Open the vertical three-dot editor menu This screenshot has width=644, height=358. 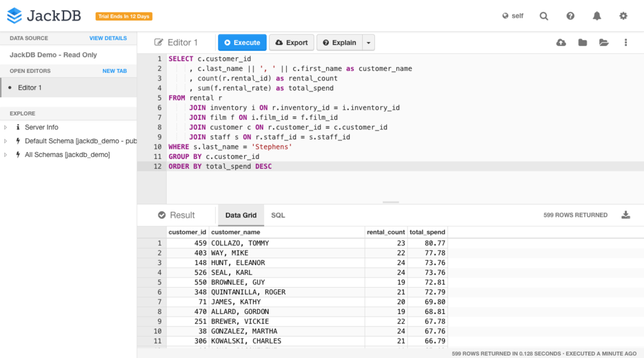(x=626, y=43)
